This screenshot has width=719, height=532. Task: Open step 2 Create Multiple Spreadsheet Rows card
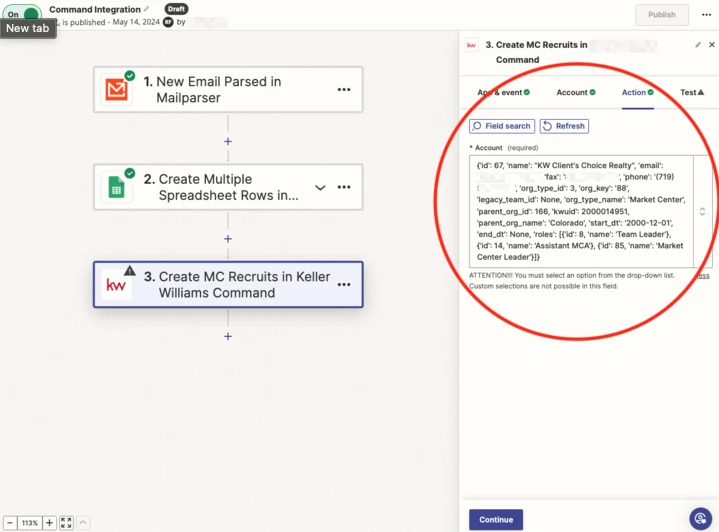228,187
